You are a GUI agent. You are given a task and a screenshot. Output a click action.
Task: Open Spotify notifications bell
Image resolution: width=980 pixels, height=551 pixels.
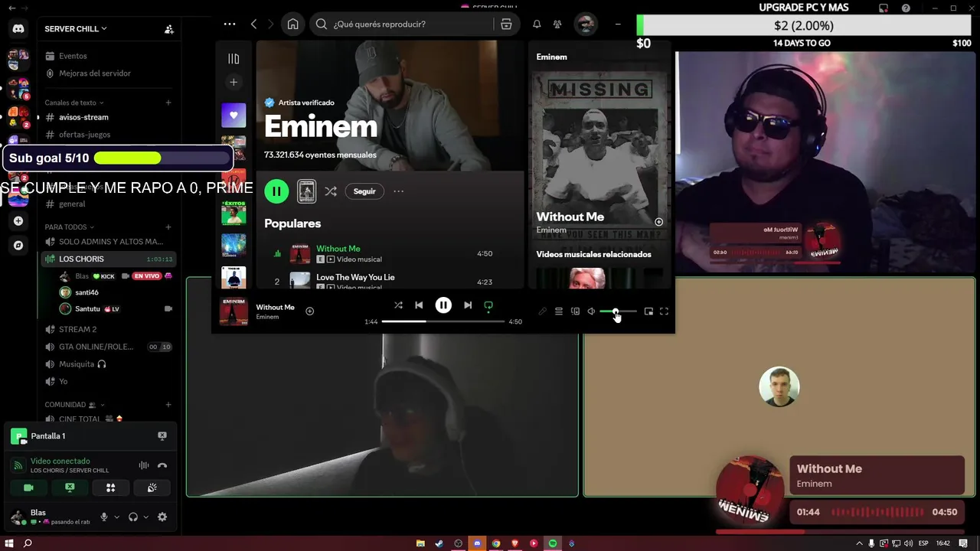(x=537, y=24)
